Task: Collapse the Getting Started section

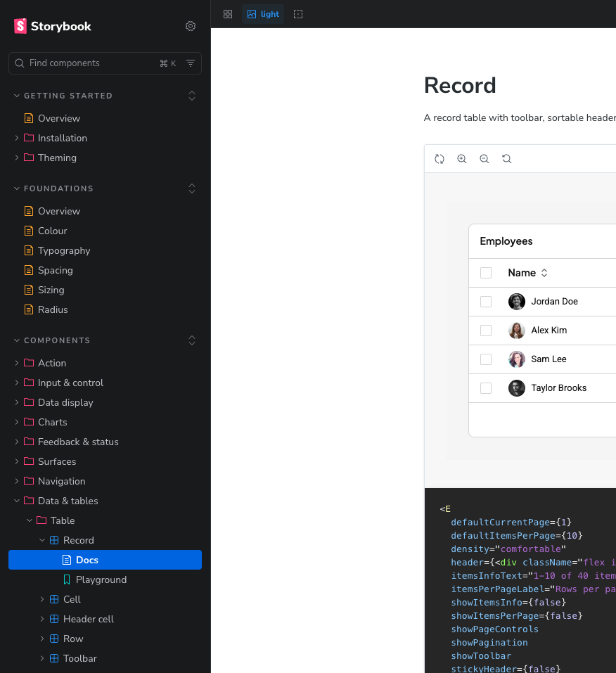Action: (63, 96)
